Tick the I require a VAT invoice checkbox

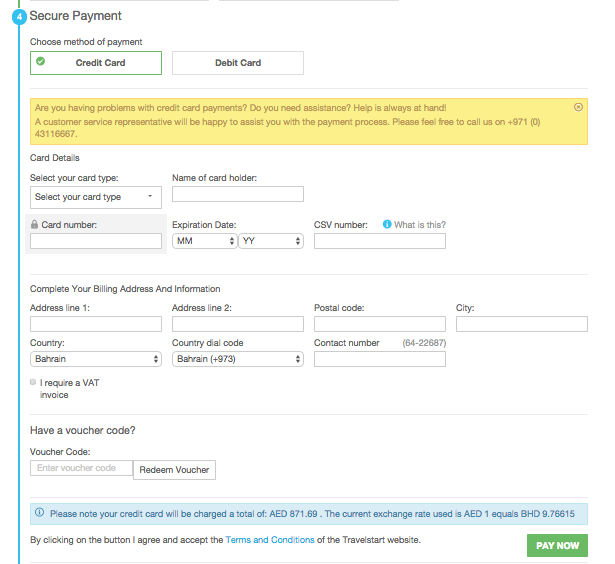33,382
